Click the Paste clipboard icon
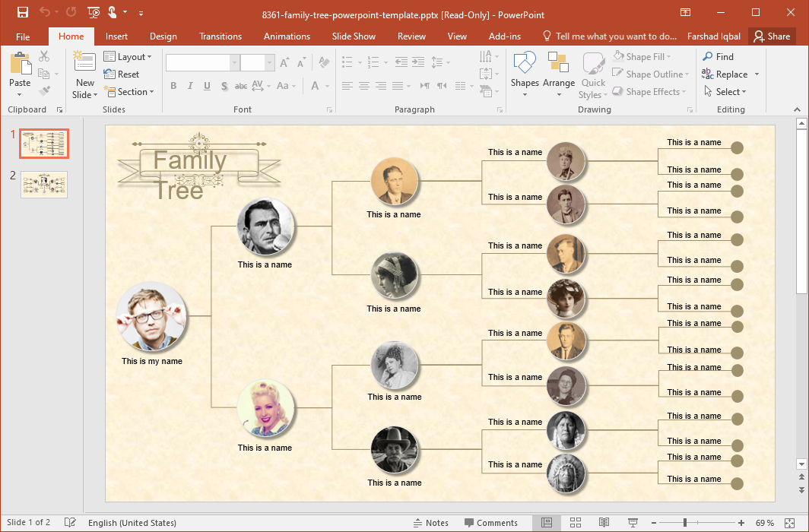Viewport: 809px width, 532px height. click(x=20, y=65)
